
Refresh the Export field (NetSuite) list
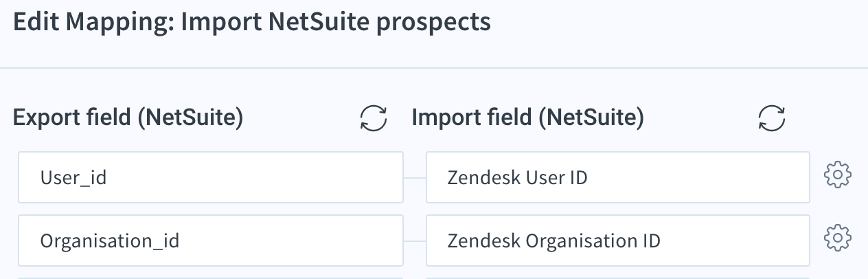pyautogui.click(x=374, y=118)
